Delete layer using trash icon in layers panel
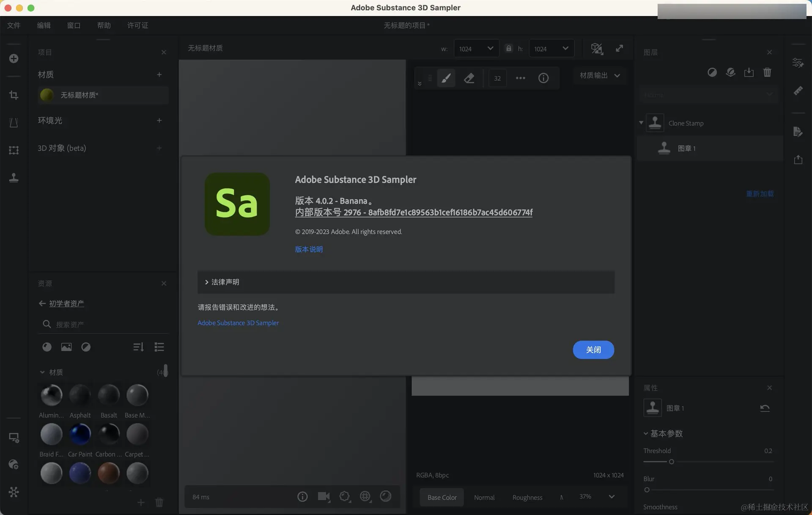Screen dimensions: 812x515 pyautogui.click(x=767, y=72)
